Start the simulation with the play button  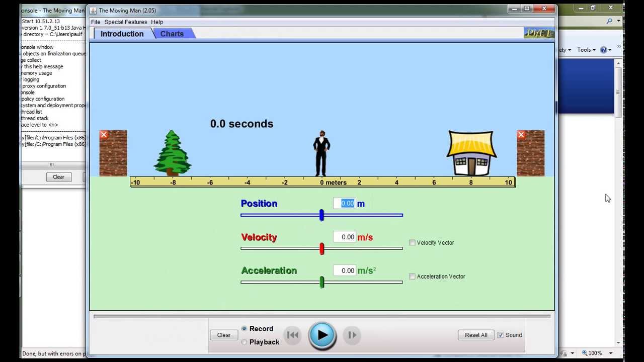pyautogui.click(x=323, y=335)
